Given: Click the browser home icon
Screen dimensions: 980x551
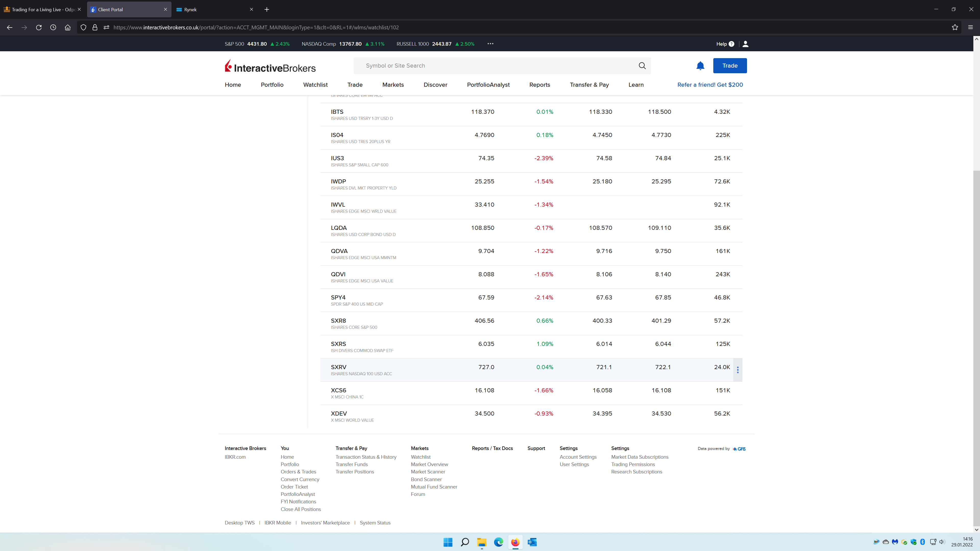Looking at the screenshot, I should pos(68,27).
